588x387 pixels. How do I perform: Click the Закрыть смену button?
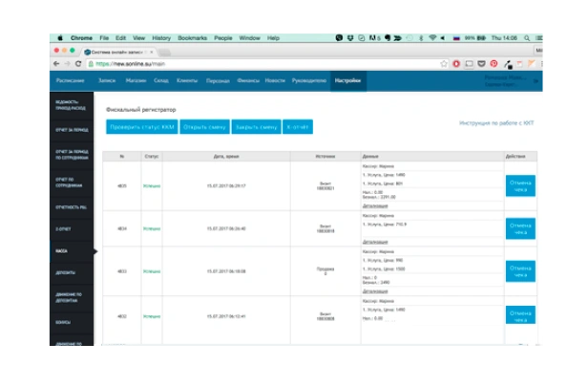pos(256,126)
